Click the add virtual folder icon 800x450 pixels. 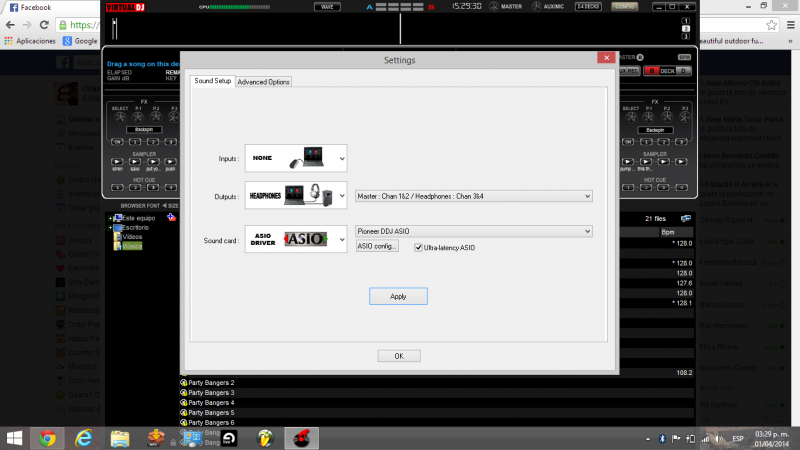click(x=171, y=217)
